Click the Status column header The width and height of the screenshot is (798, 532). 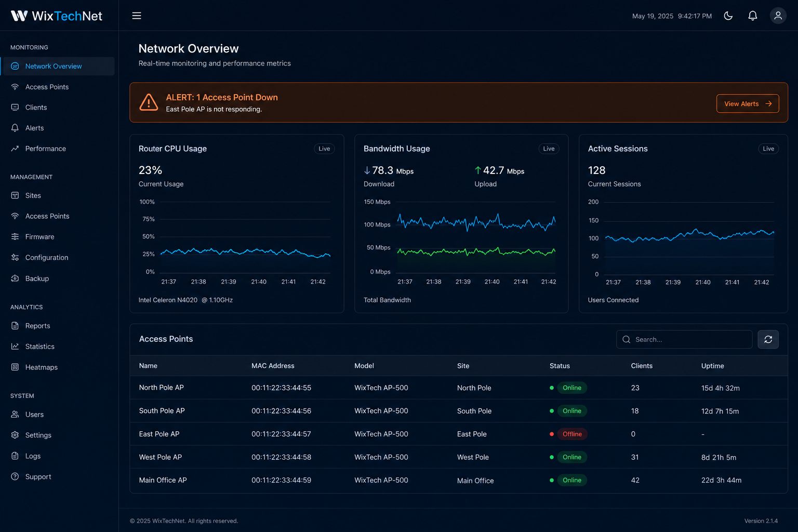coord(560,366)
